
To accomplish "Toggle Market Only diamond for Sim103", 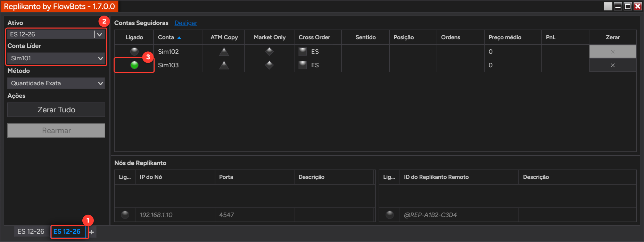I will coord(269,65).
